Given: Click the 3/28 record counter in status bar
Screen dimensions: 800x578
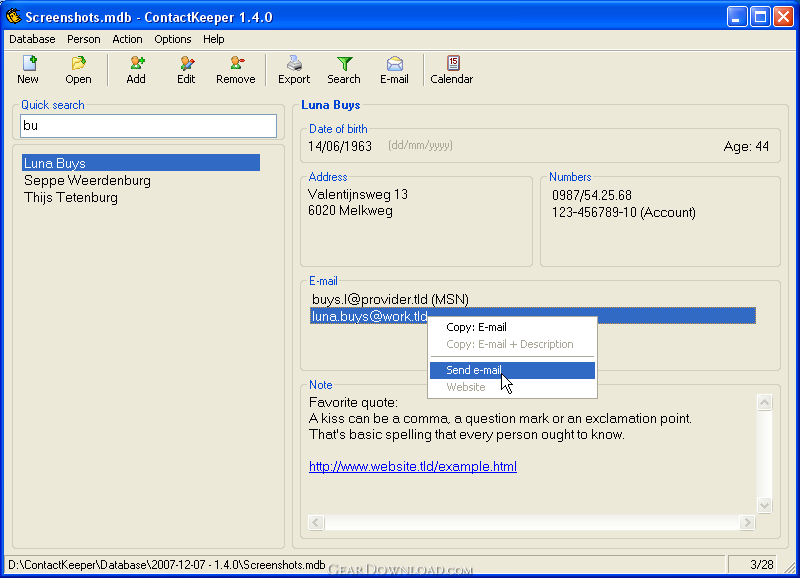Looking at the screenshot, I should click(x=762, y=565).
